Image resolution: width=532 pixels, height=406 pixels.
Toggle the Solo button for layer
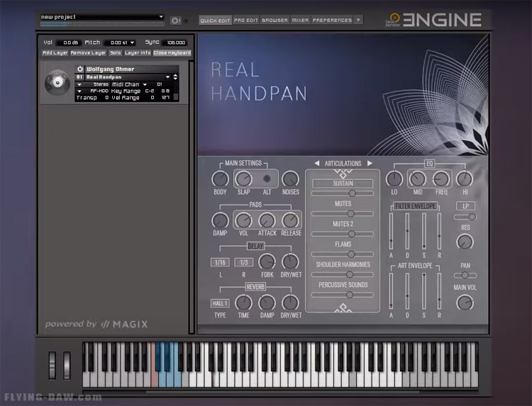[116, 53]
